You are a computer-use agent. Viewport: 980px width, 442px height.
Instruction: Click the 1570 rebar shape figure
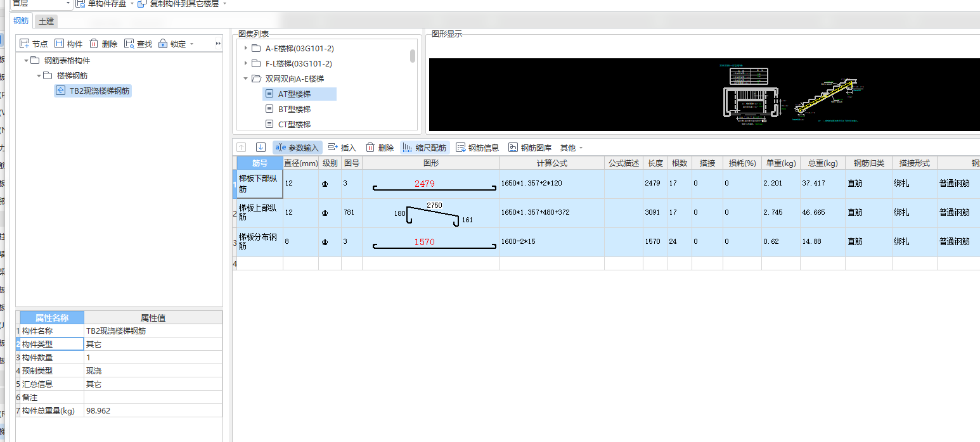point(430,242)
